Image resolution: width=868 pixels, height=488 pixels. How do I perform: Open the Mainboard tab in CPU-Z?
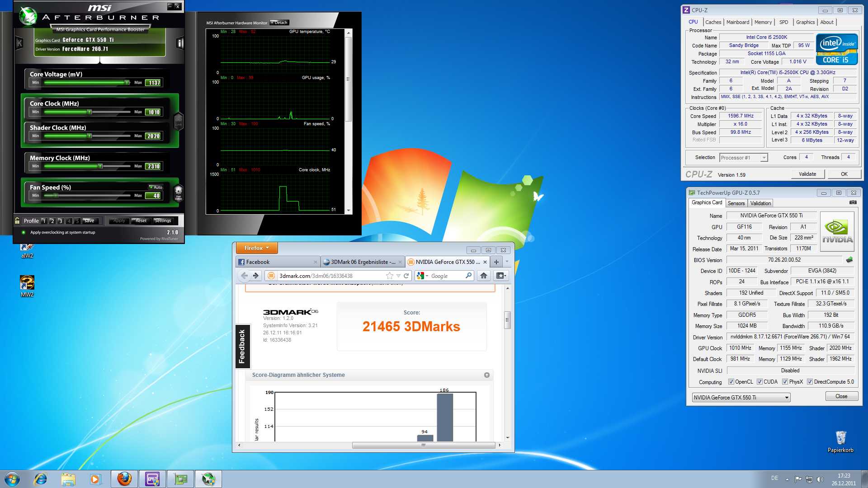click(738, 22)
